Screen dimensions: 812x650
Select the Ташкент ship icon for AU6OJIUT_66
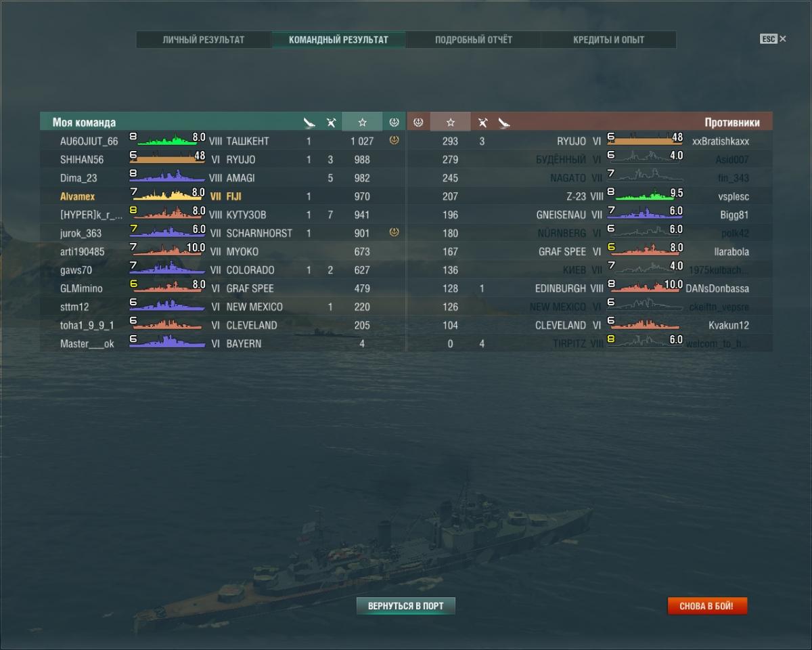[167, 141]
